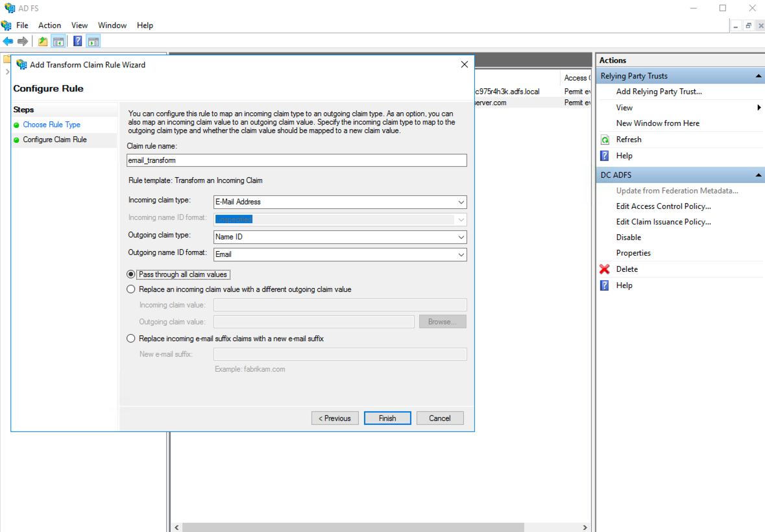Click the Help question mark toolbar icon
This screenshot has width=765, height=532.
[77, 40]
